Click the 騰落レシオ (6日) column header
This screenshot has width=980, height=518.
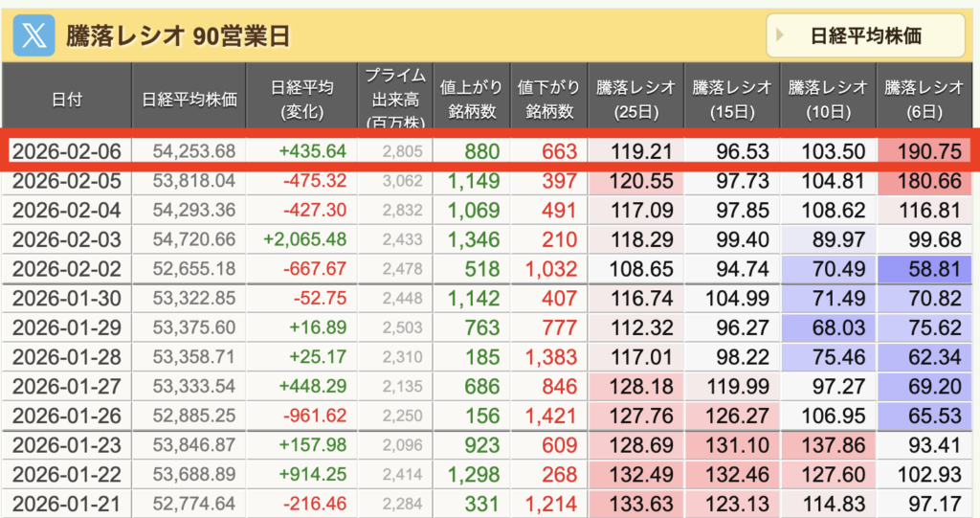tap(924, 99)
